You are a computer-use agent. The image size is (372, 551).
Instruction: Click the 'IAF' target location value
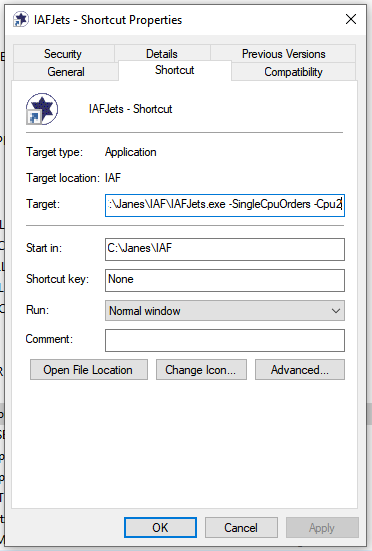(113, 178)
